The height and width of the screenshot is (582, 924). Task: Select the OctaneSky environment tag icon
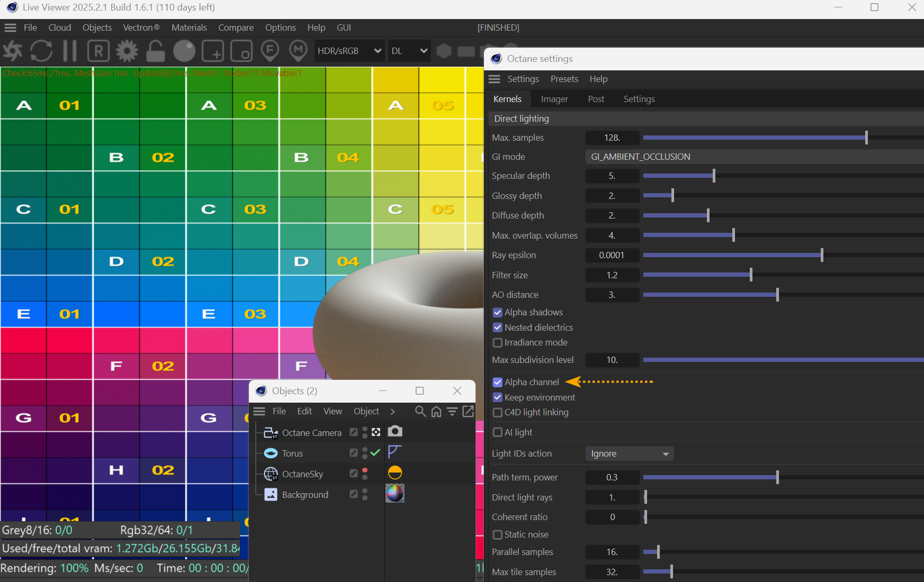coord(395,472)
